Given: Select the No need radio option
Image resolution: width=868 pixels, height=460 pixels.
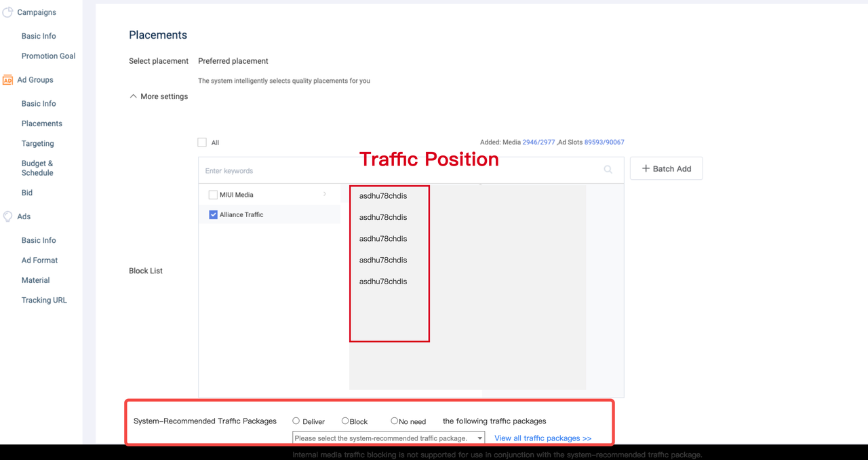Looking at the screenshot, I should [x=394, y=421].
